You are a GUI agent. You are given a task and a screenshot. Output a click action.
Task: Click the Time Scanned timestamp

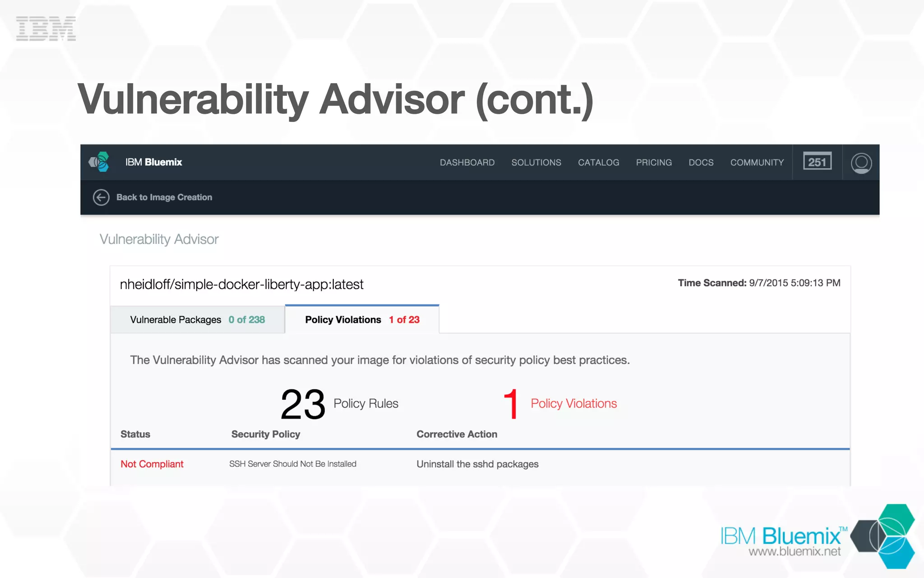pyautogui.click(x=759, y=283)
